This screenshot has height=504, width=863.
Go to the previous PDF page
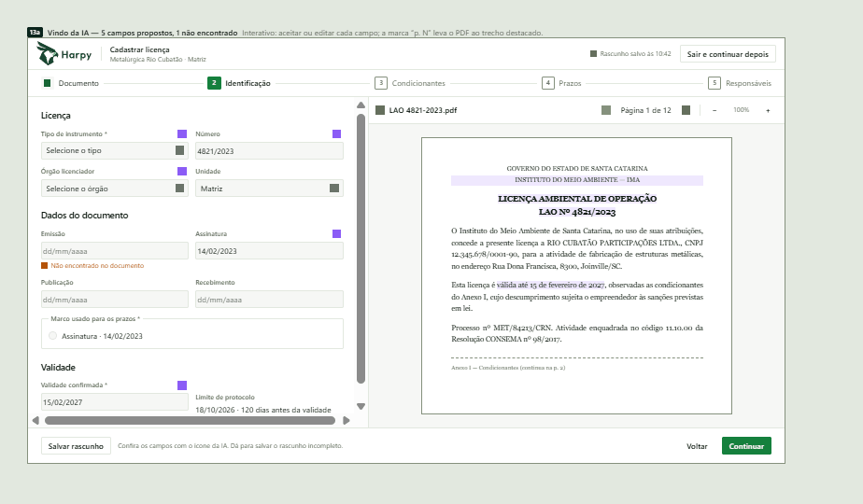pos(606,110)
